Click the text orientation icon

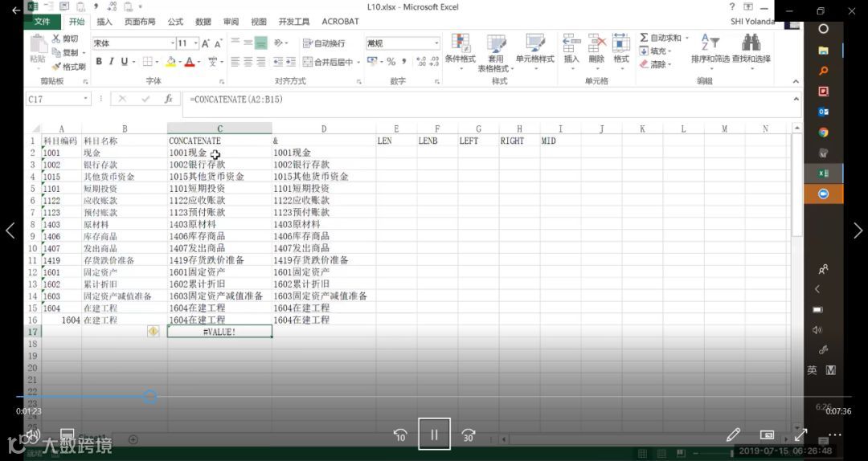(279, 43)
